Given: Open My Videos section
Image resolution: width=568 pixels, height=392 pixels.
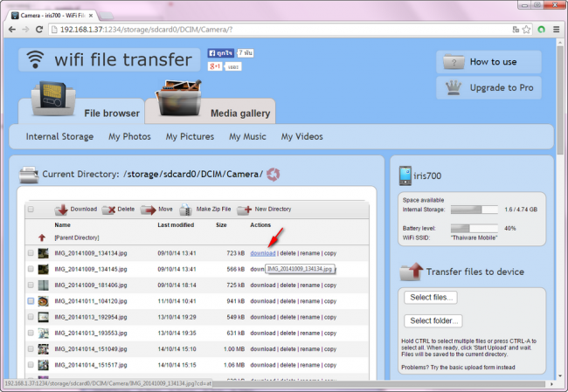Looking at the screenshot, I should [x=301, y=136].
